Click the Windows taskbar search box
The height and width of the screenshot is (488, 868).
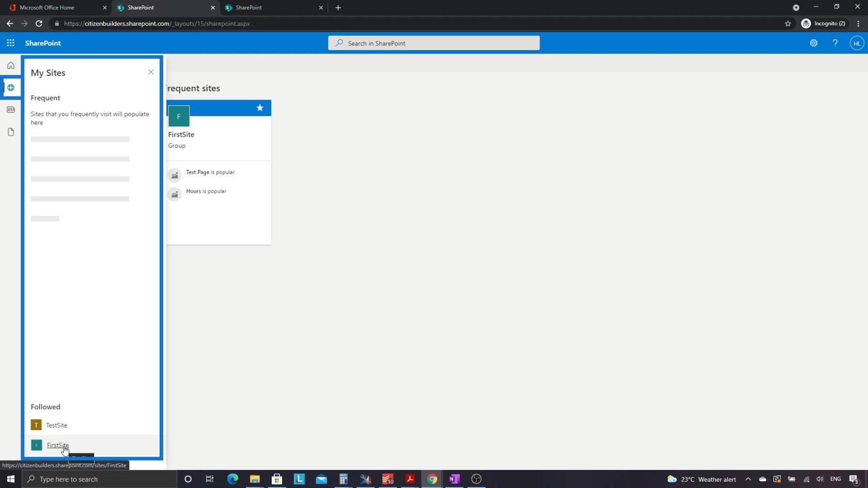point(99,479)
